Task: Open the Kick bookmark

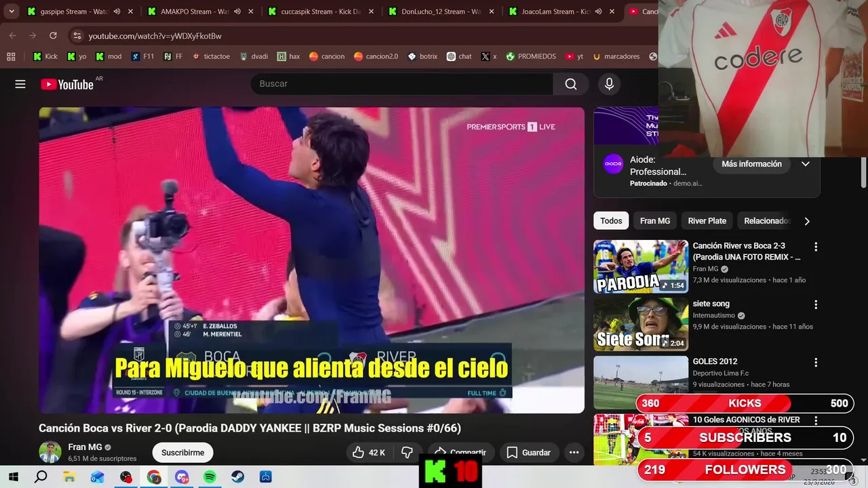Action: [45, 56]
